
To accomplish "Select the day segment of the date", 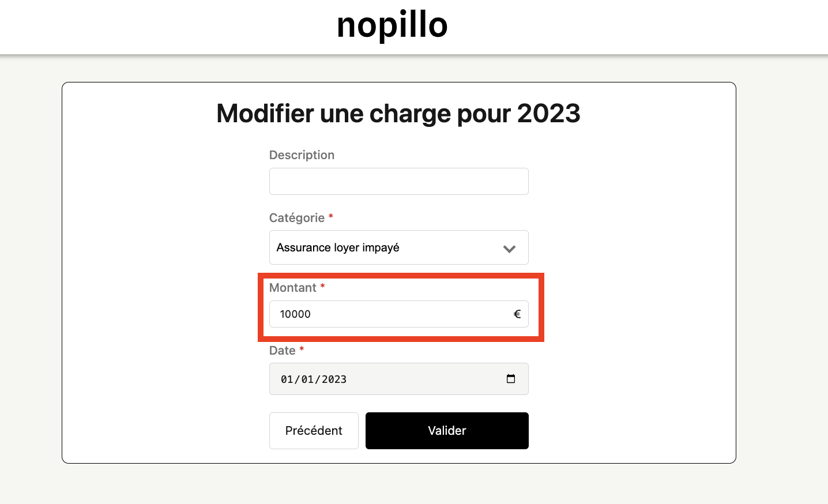I will [x=287, y=379].
